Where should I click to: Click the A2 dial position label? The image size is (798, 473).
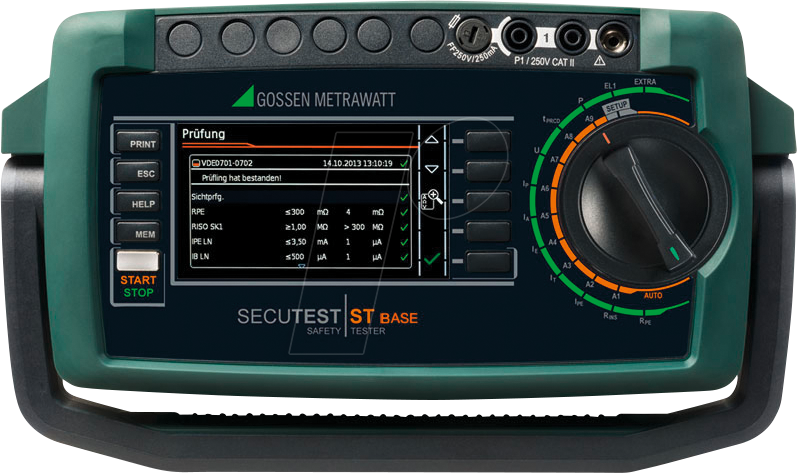pos(590,284)
